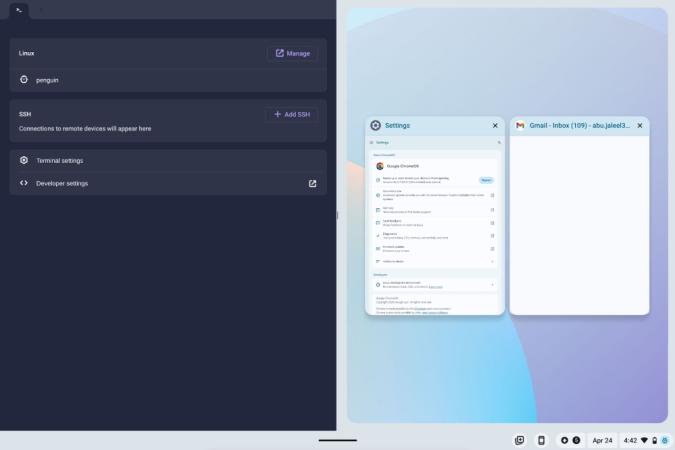675x450 pixels.
Task: Click the Terminal tab icon
Action: [x=18, y=9]
